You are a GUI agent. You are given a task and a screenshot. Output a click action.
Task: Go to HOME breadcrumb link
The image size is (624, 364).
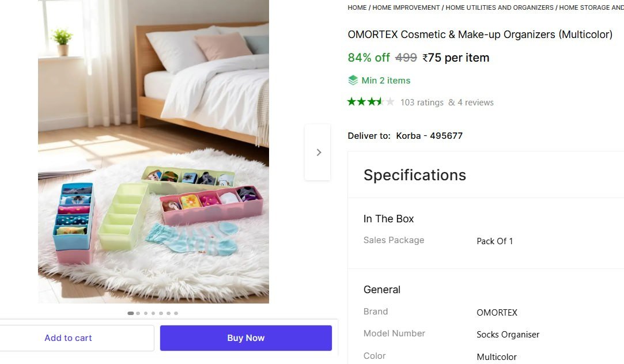pos(357,7)
